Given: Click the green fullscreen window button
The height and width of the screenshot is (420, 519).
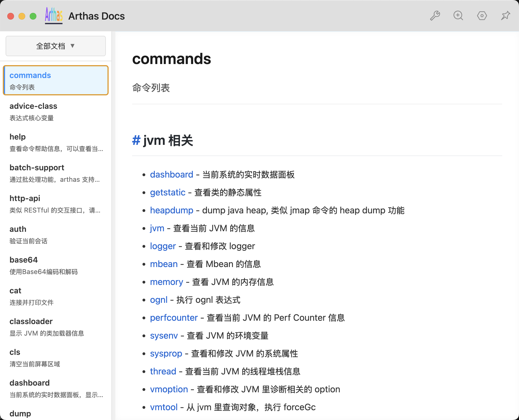Looking at the screenshot, I should (33, 16).
